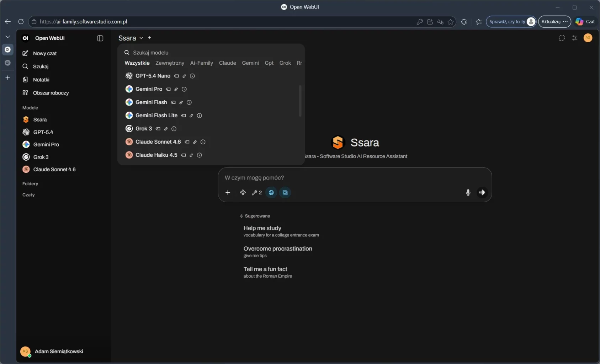The image size is (600, 364).
Task: Open chat controls with the sliders icon
Action: pos(575,38)
